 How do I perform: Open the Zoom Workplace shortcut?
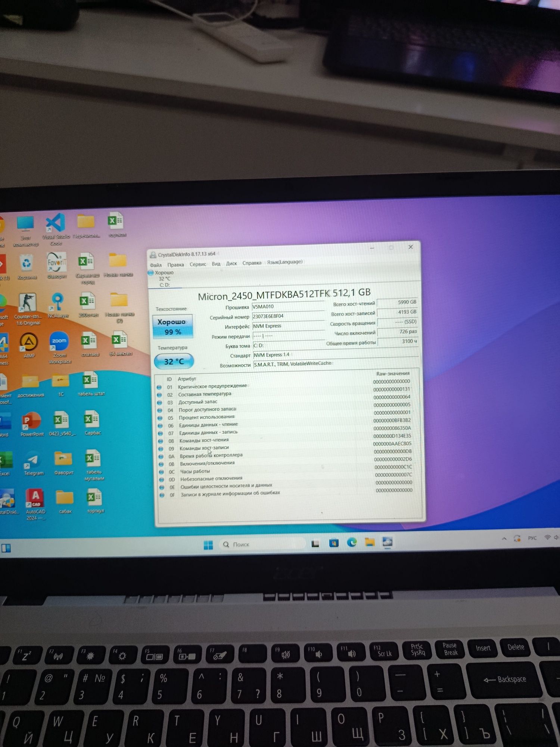(59, 347)
